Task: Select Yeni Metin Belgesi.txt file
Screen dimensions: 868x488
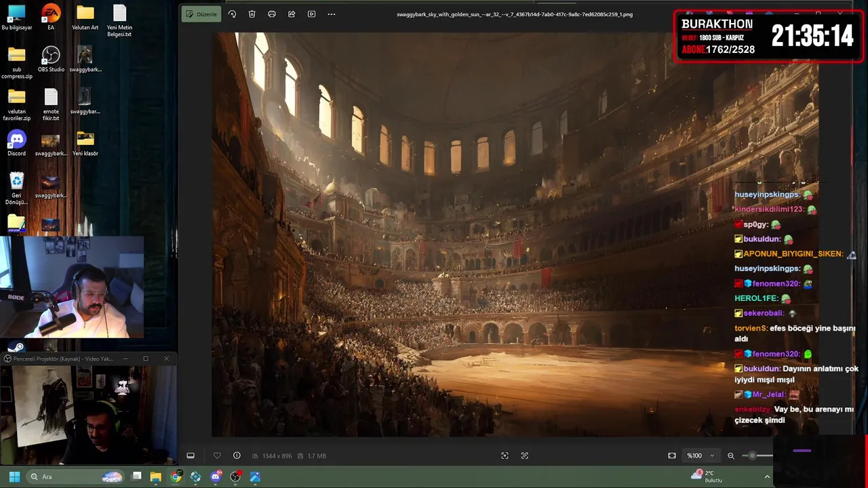Action: (x=119, y=21)
